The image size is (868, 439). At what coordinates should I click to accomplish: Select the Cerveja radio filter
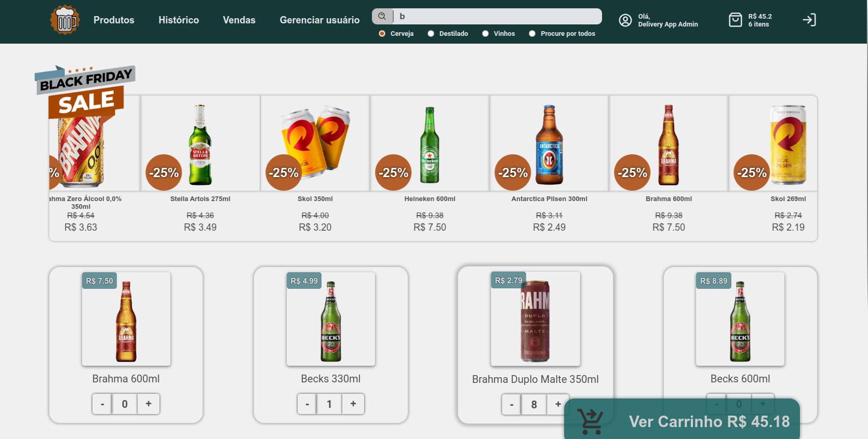click(x=382, y=33)
